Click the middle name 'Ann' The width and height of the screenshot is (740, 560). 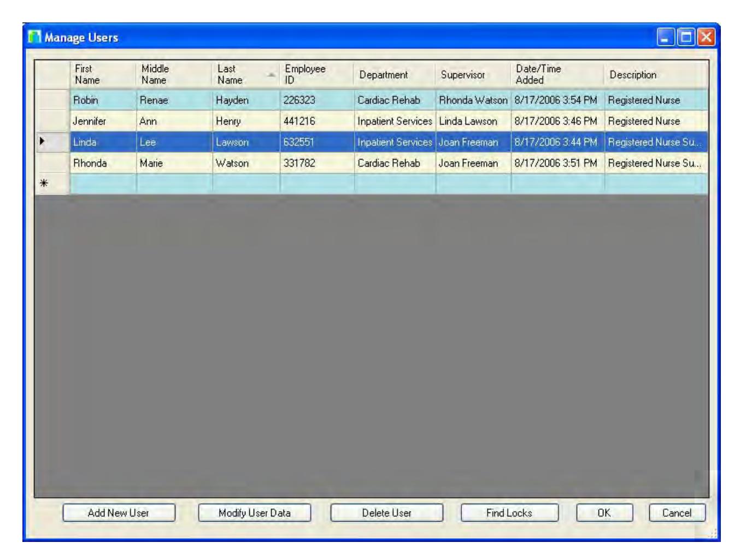pyautogui.click(x=175, y=121)
